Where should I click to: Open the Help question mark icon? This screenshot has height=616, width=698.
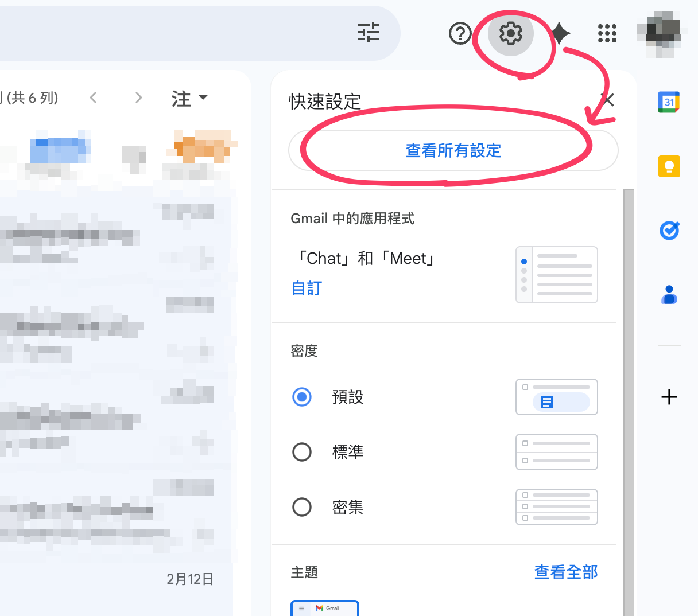(x=460, y=34)
